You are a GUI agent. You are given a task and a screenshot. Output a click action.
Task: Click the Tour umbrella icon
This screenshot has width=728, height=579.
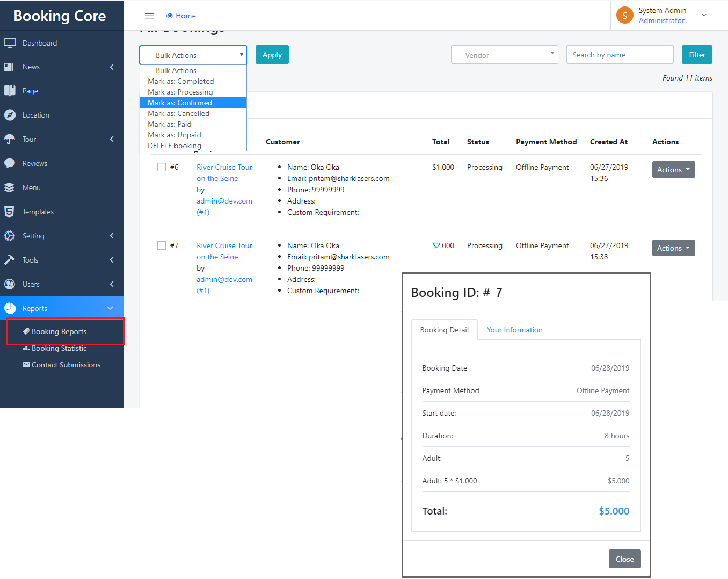click(x=10, y=139)
